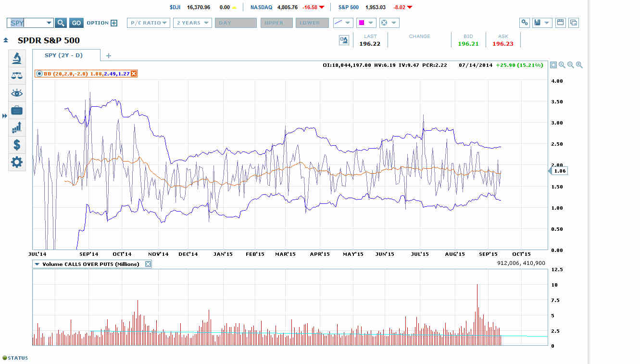This screenshot has width=640, height=364.
Task: Expand the sidebar with double arrow
Action: (x=4, y=116)
